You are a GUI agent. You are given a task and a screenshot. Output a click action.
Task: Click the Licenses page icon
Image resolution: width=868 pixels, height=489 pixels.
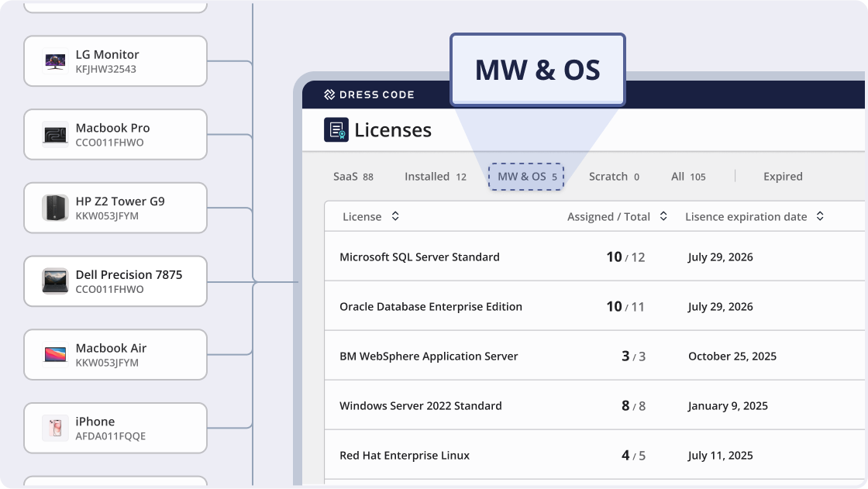point(335,129)
